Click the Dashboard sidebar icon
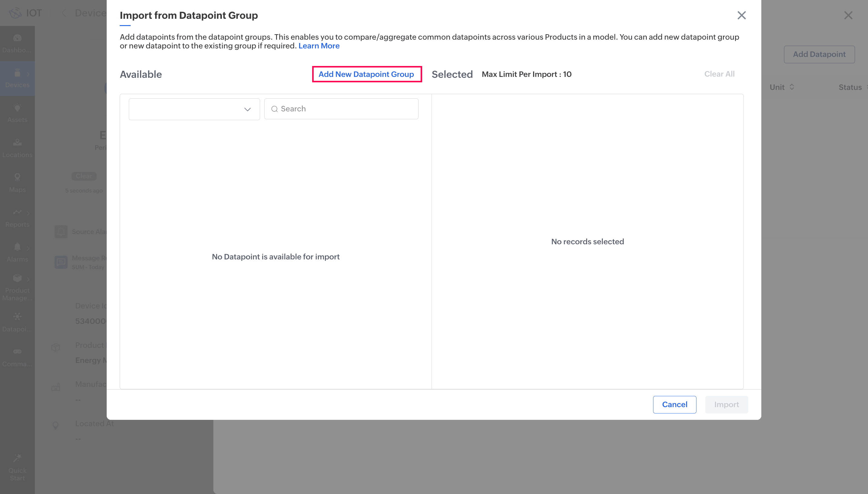The height and width of the screenshot is (494, 868). [17, 38]
